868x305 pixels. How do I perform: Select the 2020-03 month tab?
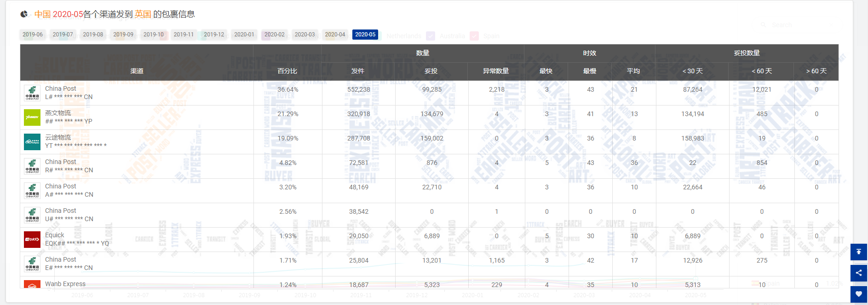click(x=305, y=35)
